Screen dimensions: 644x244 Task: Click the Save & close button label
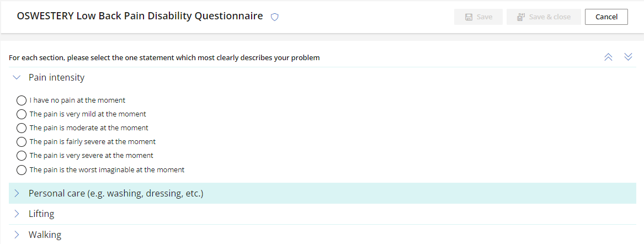point(550,17)
